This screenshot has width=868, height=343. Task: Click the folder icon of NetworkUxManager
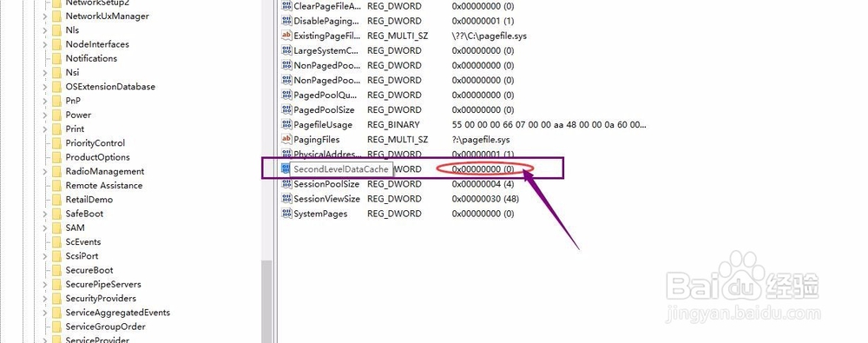[x=56, y=16]
